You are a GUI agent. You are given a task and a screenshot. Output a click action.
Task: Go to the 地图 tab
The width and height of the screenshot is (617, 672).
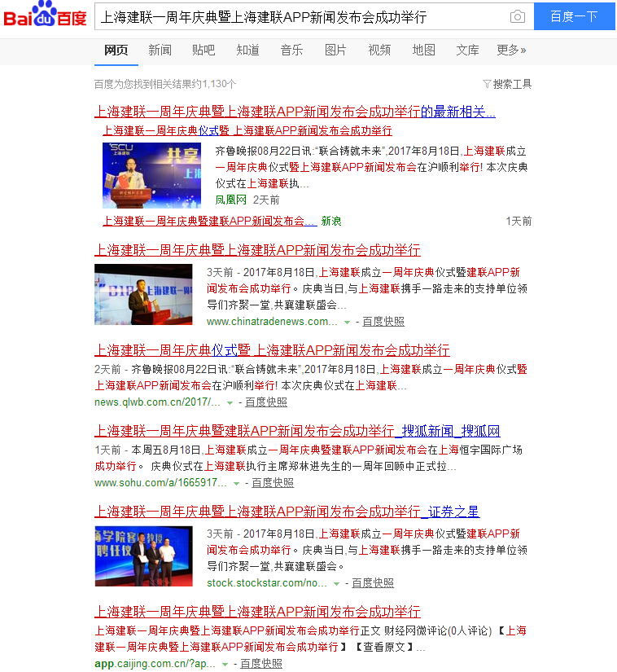click(423, 51)
